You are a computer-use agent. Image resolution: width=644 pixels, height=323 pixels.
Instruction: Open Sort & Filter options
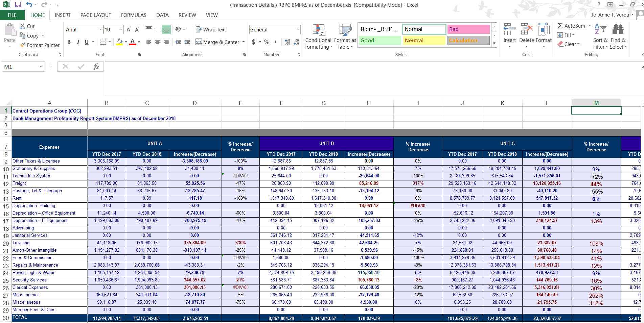pos(600,36)
